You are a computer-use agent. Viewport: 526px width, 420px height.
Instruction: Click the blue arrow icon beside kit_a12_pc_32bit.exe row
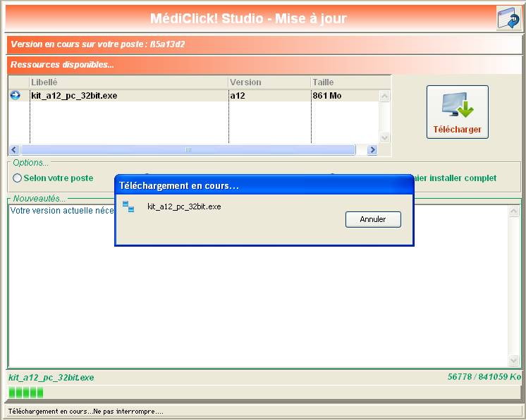(15, 96)
